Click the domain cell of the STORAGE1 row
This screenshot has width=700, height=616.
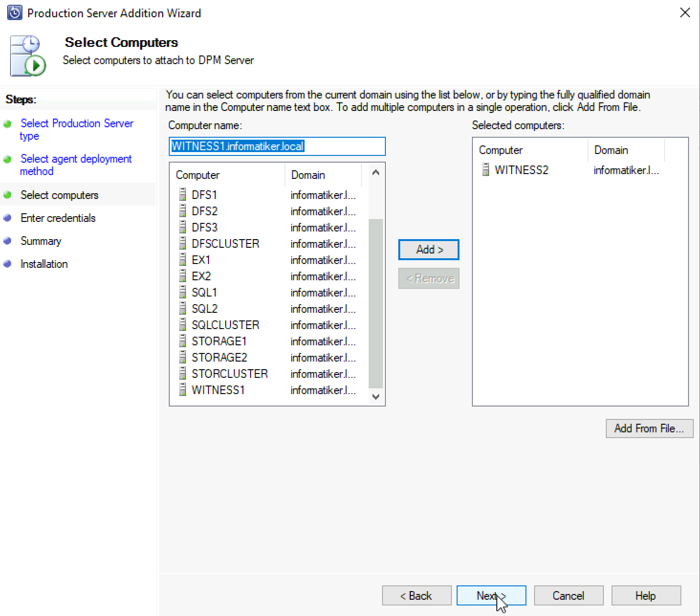coord(323,341)
